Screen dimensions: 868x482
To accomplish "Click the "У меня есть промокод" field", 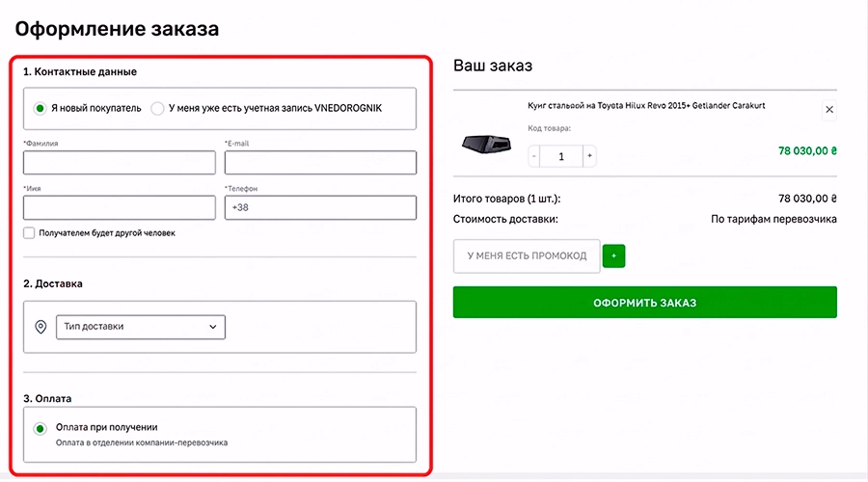I will click(527, 255).
